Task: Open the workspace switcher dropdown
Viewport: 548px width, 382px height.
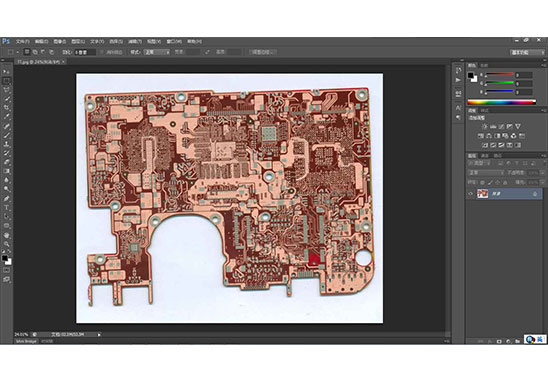Action: [528, 52]
